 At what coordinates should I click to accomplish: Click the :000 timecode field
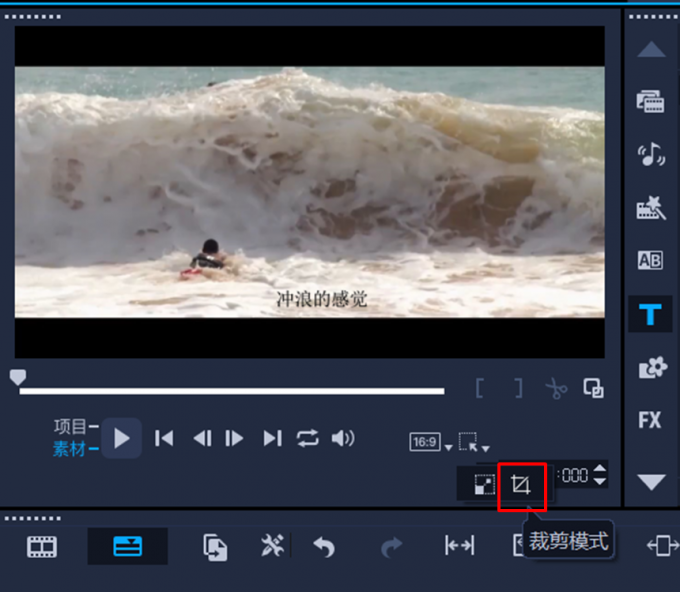click(x=573, y=475)
